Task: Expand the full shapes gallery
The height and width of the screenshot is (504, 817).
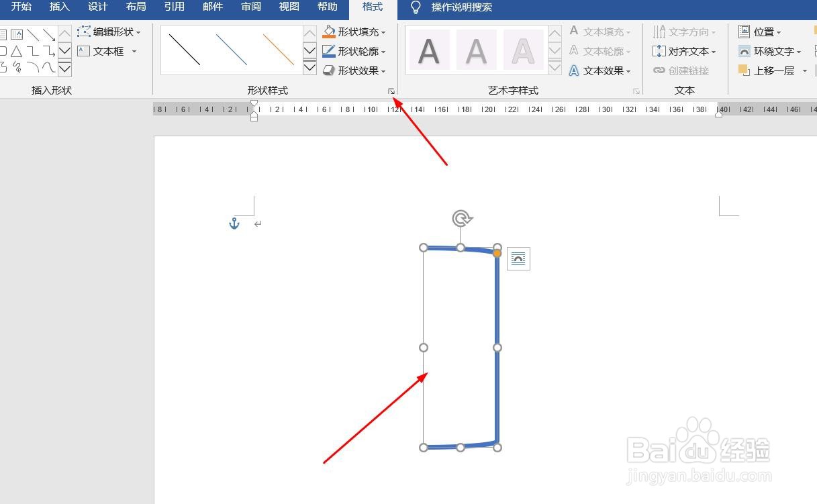Action: (x=64, y=68)
